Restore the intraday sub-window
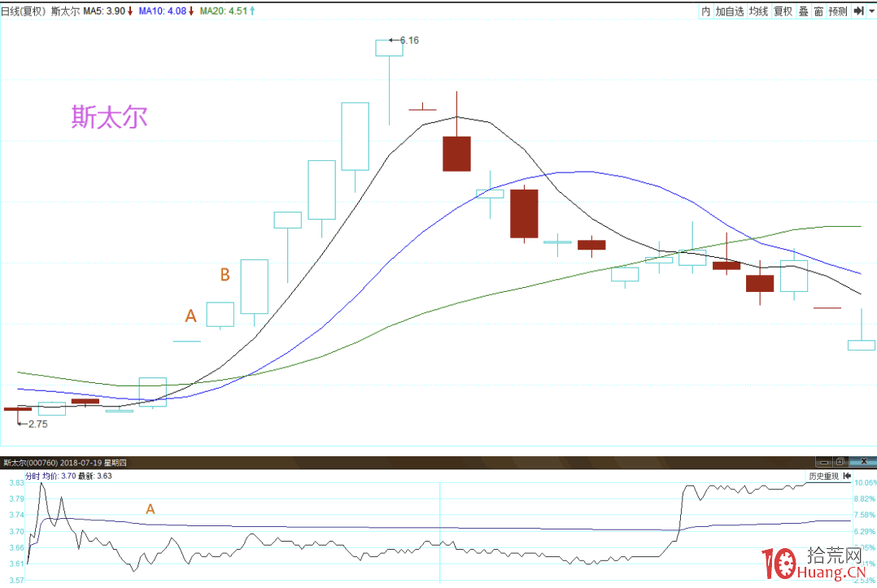Image resolution: width=877 pixels, height=588 pixels. [x=840, y=462]
